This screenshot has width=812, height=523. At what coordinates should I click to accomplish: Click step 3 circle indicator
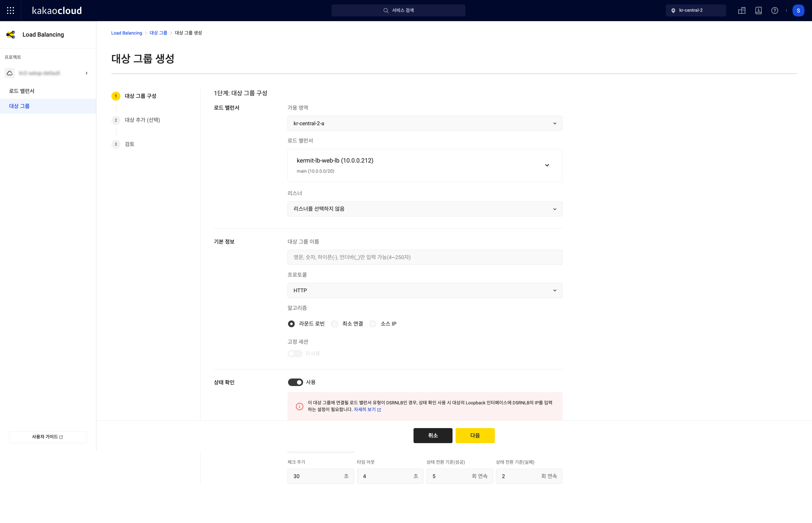coord(116,144)
